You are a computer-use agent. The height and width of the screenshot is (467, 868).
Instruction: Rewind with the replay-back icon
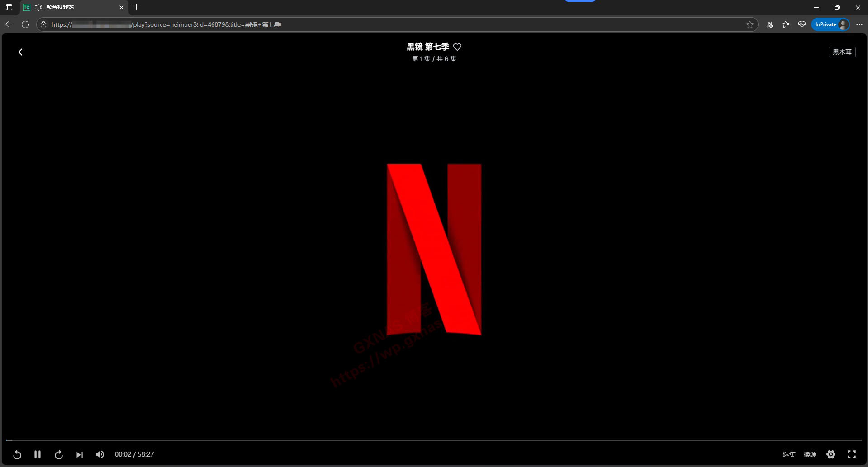[x=17, y=454]
